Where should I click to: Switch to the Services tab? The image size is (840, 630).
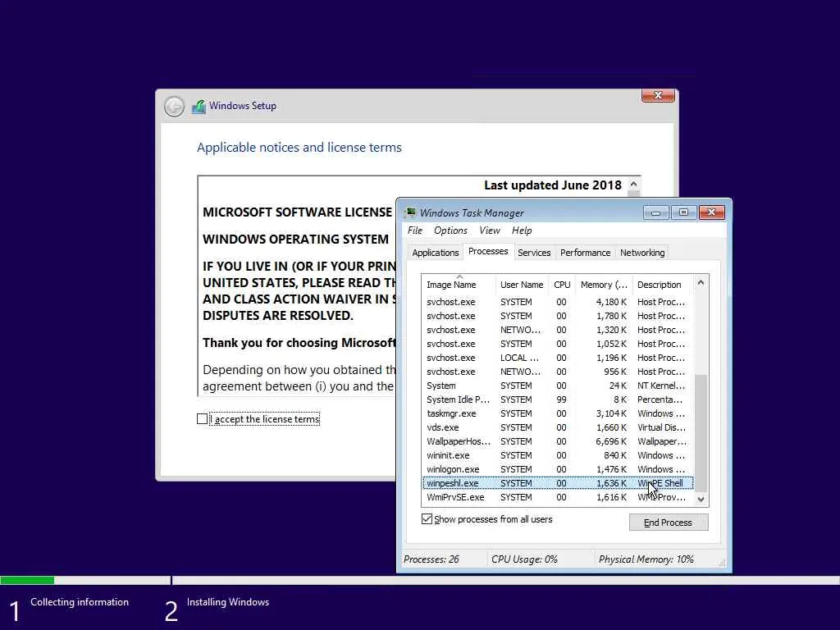click(534, 253)
